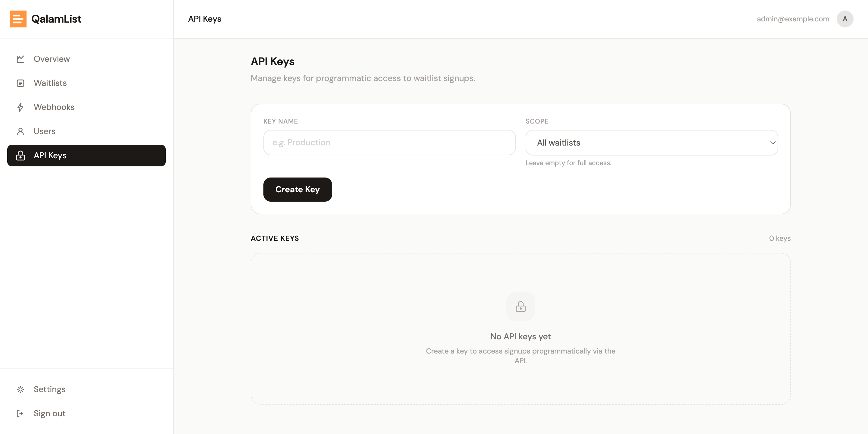Click the lock icon in empty state

click(520, 307)
